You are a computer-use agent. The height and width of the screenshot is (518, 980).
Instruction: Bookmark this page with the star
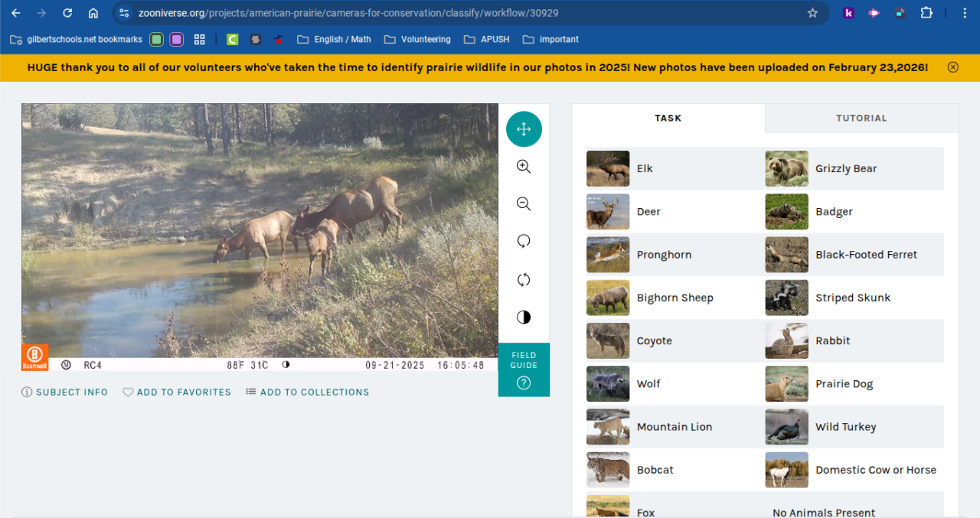coord(812,13)
